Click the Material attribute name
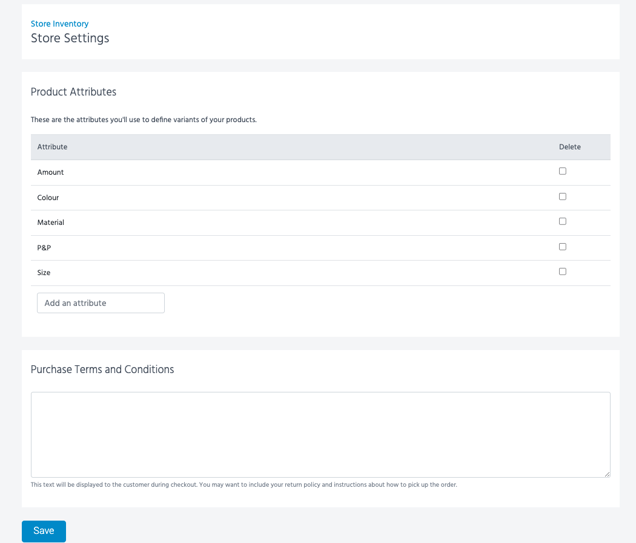Screen dimensions: 636x543 (x=50, y=223)
